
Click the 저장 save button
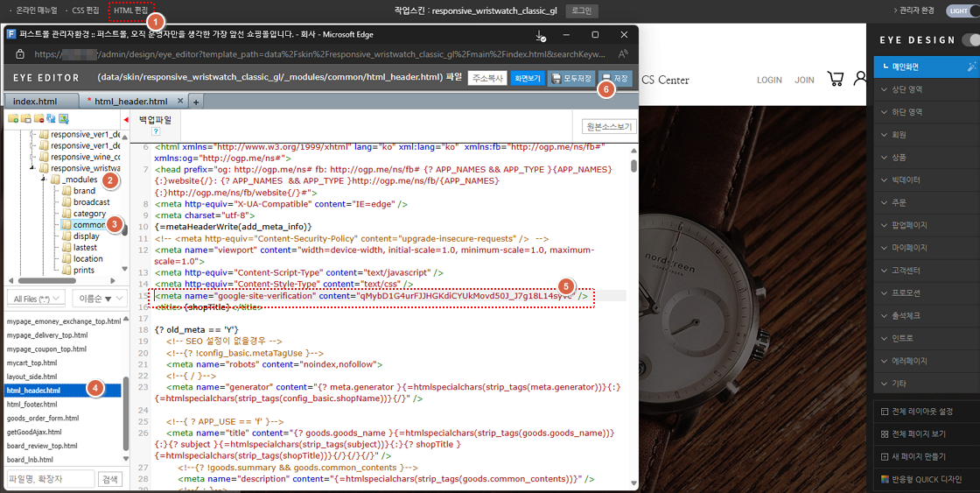click(x=615, y=78)
